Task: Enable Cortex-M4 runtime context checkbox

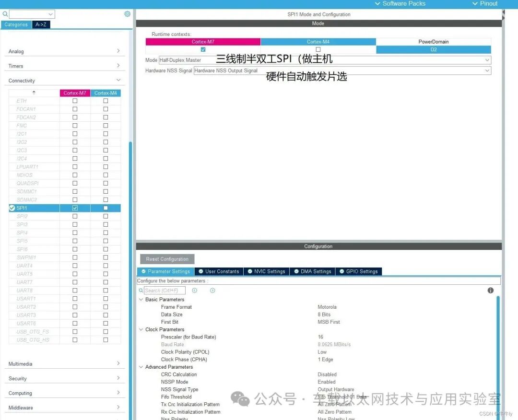Action: [x=318, y=49]
